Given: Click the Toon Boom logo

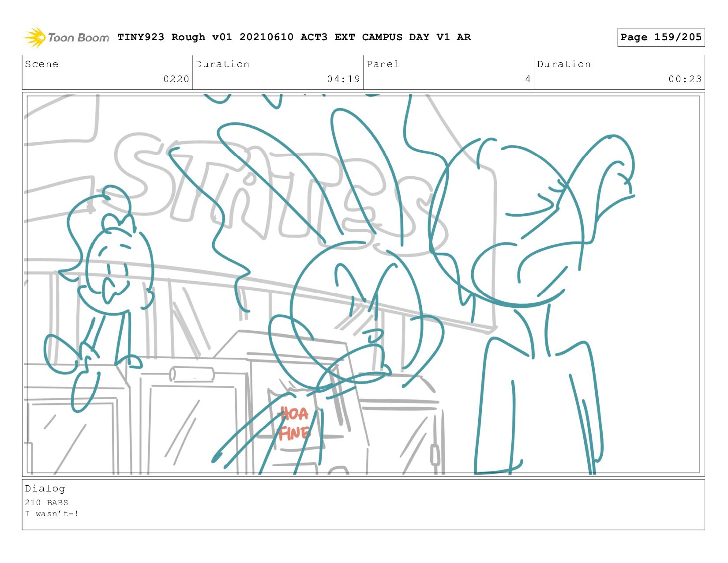Looking at the screenshot, I should 66,38.
